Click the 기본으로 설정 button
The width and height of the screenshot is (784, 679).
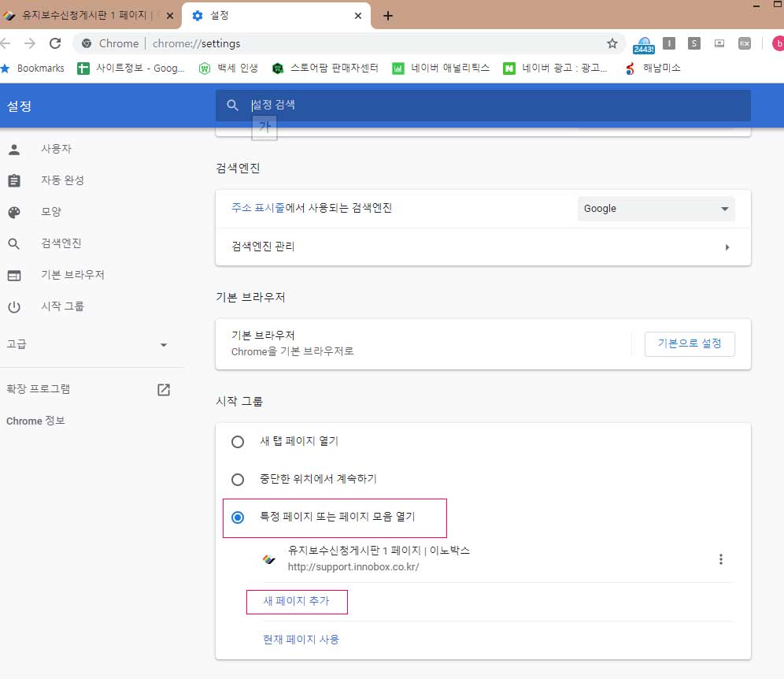point(689,344)
